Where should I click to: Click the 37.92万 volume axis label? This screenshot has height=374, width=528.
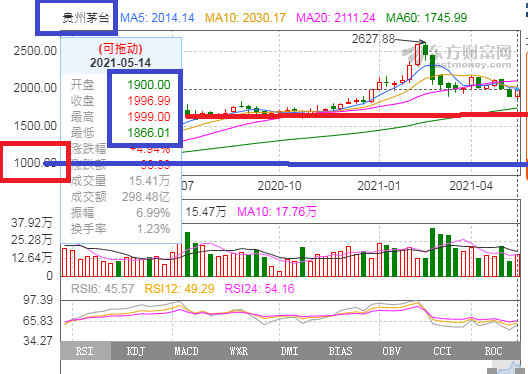[32, 223]
